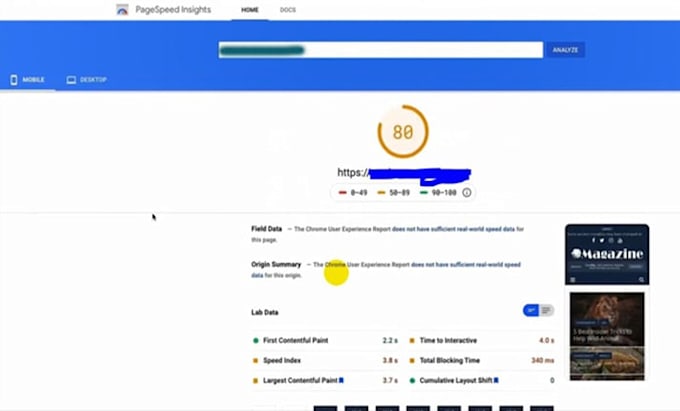Image resolution: width=680 pixels, height=411 pixels.
Task: Toggle the Lab Data expanded view button
Action: click(546, 310)
